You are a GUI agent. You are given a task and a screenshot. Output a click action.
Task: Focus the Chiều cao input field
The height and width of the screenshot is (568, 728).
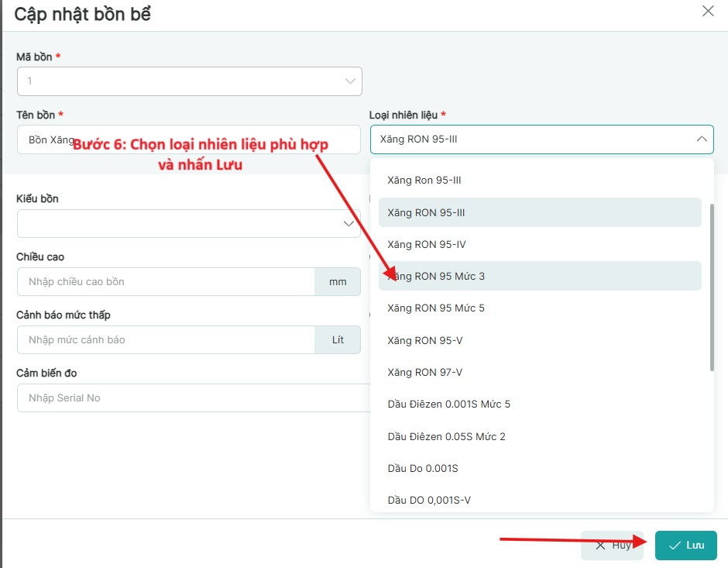[x=166, y=281]
